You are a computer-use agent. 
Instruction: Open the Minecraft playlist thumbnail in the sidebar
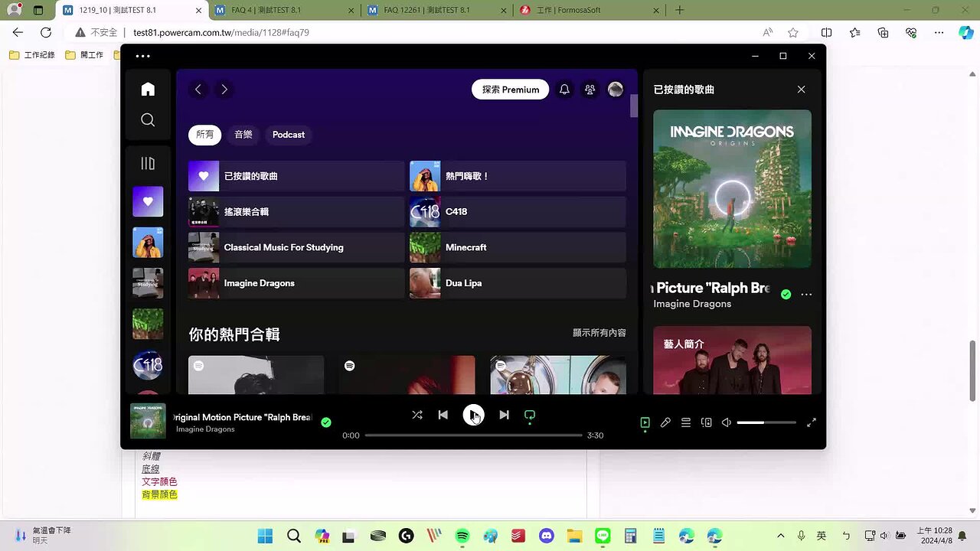(x=148, y=324)
